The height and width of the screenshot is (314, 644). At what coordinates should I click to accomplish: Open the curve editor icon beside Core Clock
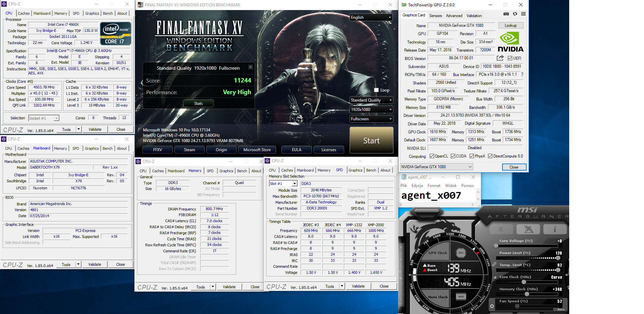coord(495,277)
